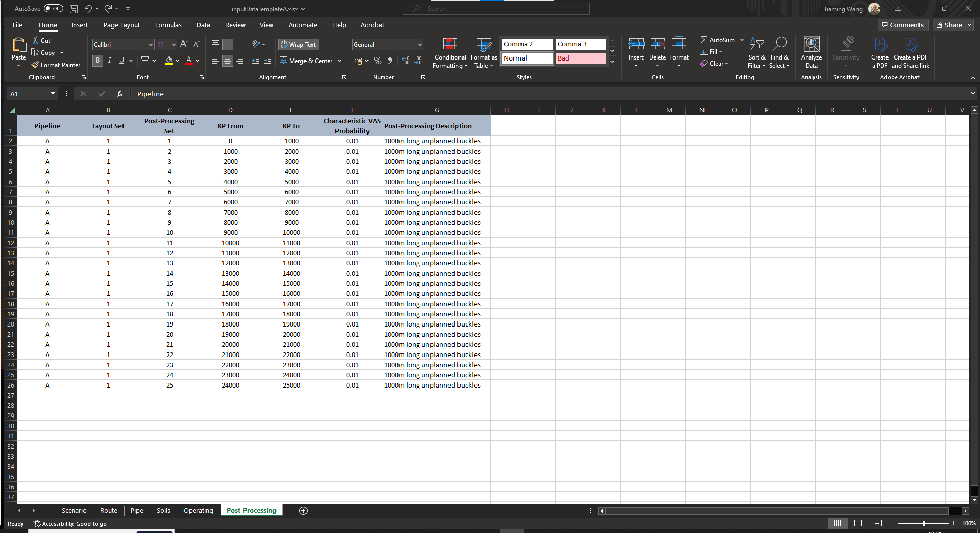Open the File menu
Screen dimensions: 980x533
[x=17, y=25]
